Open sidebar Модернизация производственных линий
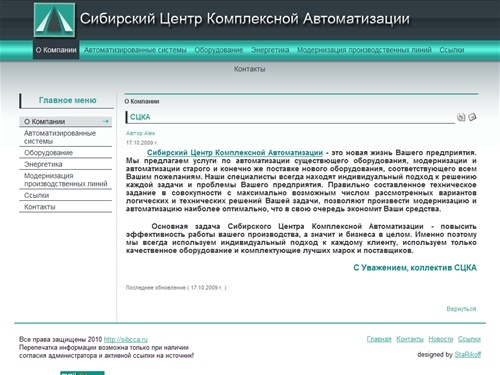 pos(66,180)
